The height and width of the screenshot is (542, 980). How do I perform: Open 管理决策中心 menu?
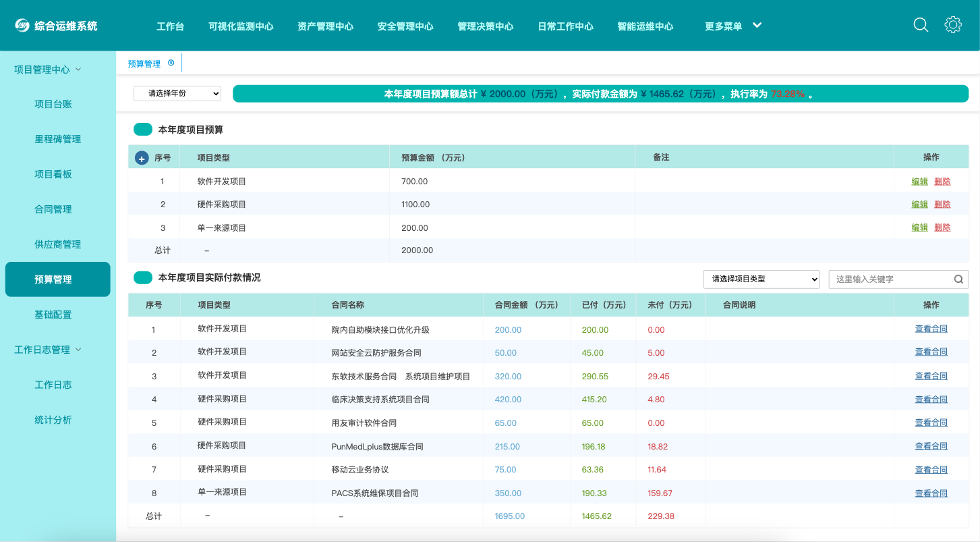click(486, 26)
